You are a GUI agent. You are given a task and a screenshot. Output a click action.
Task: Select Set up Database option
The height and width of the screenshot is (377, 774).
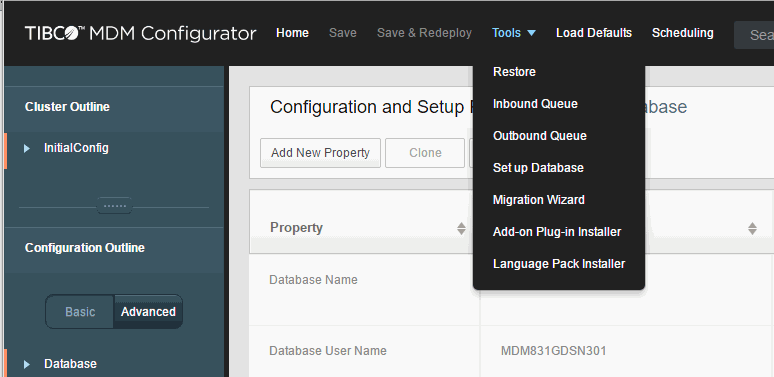pyautogui.click(x=538, y=168)
